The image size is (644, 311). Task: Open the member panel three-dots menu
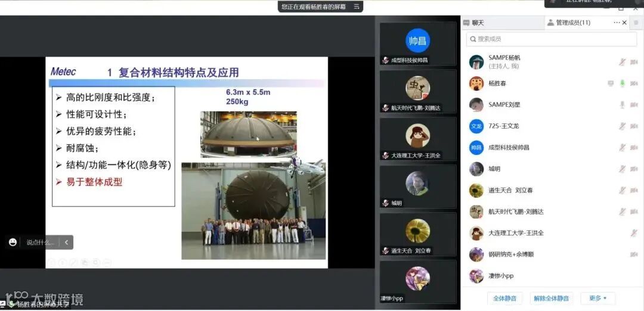pyautogui.click(x=617, y=23)
